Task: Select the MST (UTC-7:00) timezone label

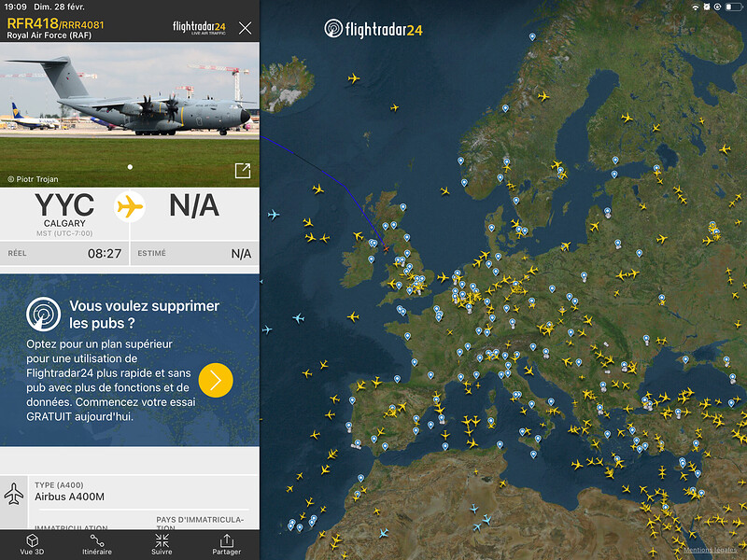Action: (64, 233)
